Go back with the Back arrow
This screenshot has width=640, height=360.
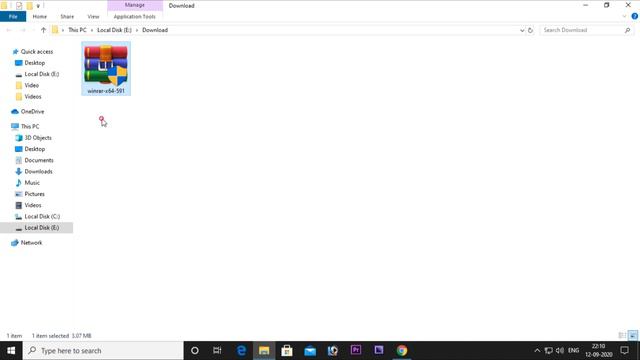[9, 30]
